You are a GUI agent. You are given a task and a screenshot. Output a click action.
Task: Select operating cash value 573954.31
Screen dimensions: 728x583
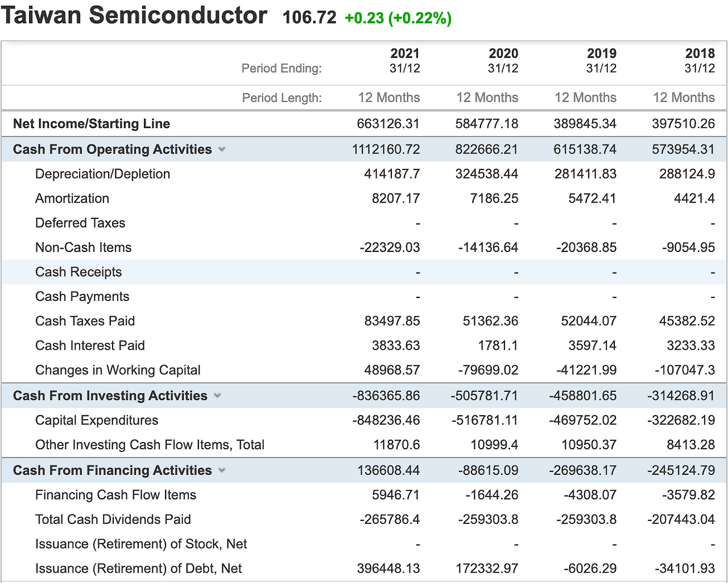[x=684, y=150]
